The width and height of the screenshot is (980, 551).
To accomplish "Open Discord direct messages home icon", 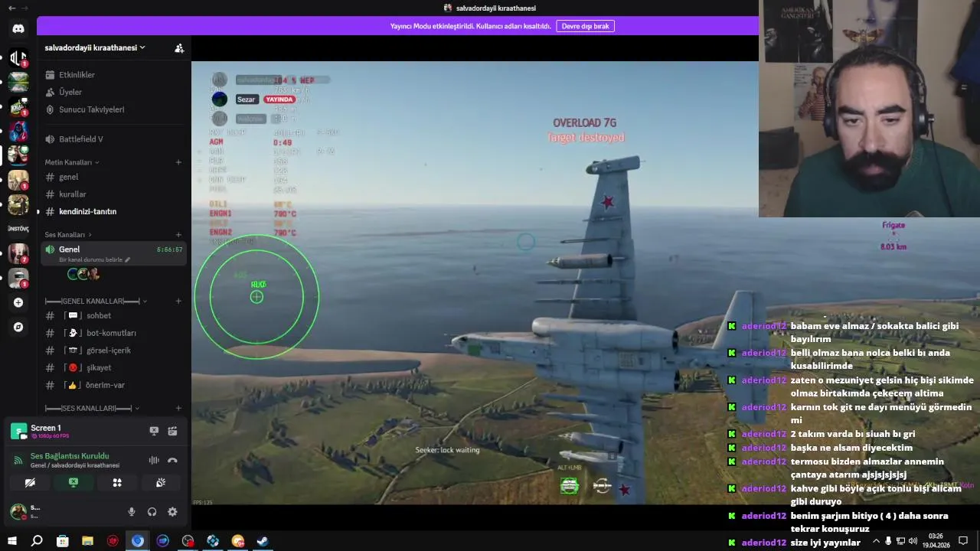I will tap(18, 28).
